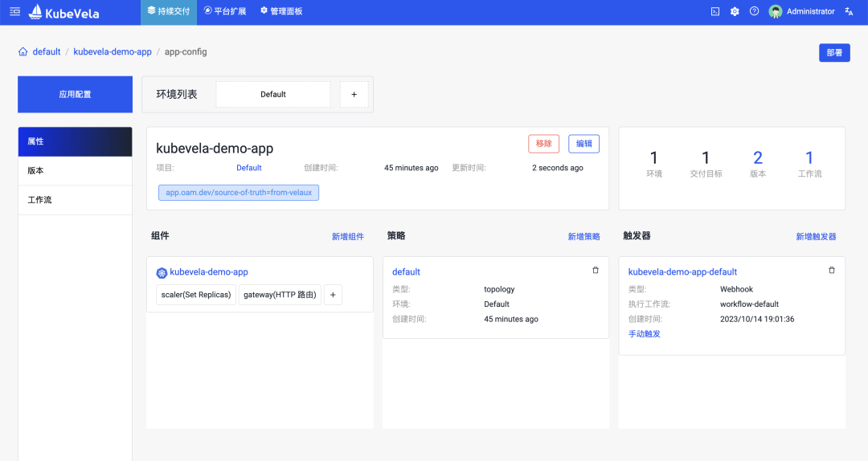This screenshot has width=868, height=461.
Task: Click 手动触发 manual trigger link
Action: pos(645,334)
